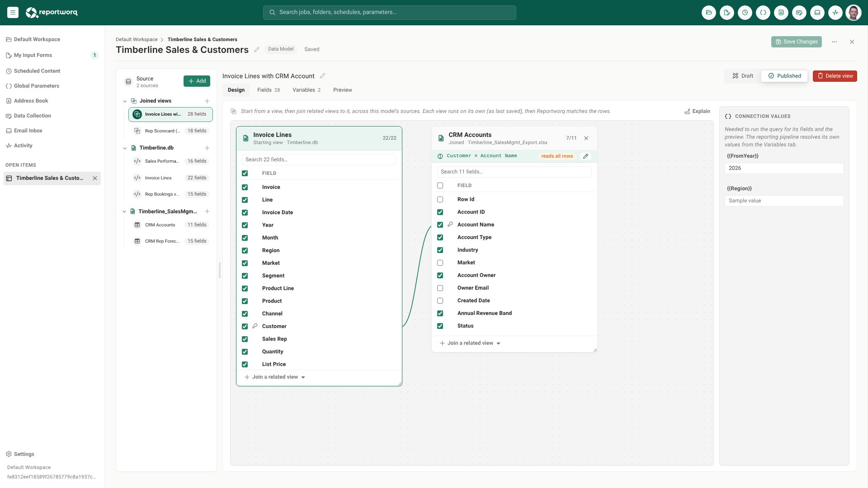The width and height of the screenshot is (868, 488).
Task: Remove the CRM Accounts joined view
Action: point(586,138)
